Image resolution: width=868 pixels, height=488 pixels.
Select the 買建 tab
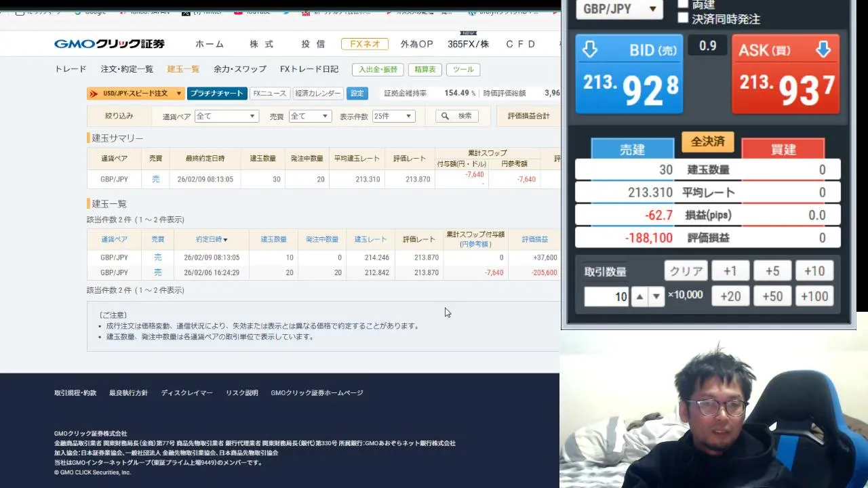point(783,149)
